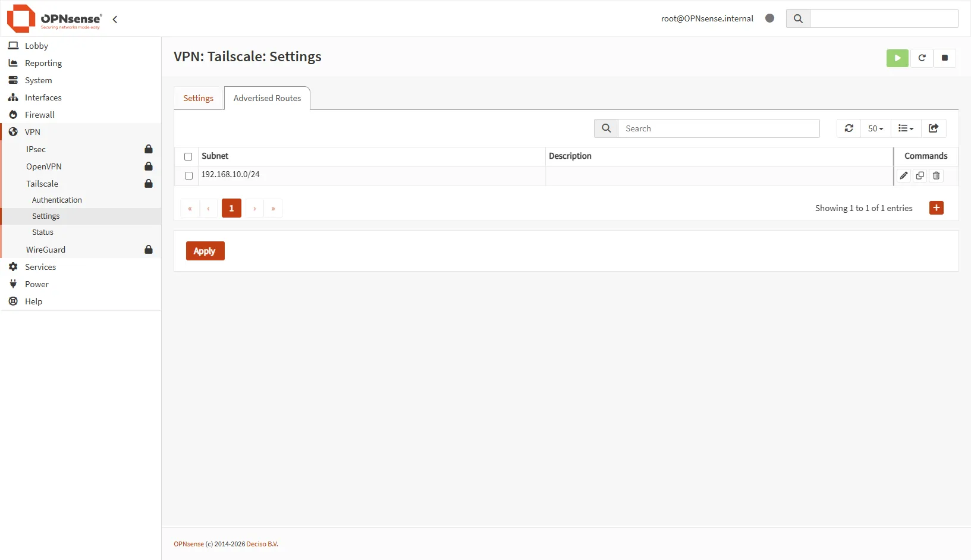Expand the WireGuard menu section
This screenshot has height=560, width=971.
click(46, 250)
